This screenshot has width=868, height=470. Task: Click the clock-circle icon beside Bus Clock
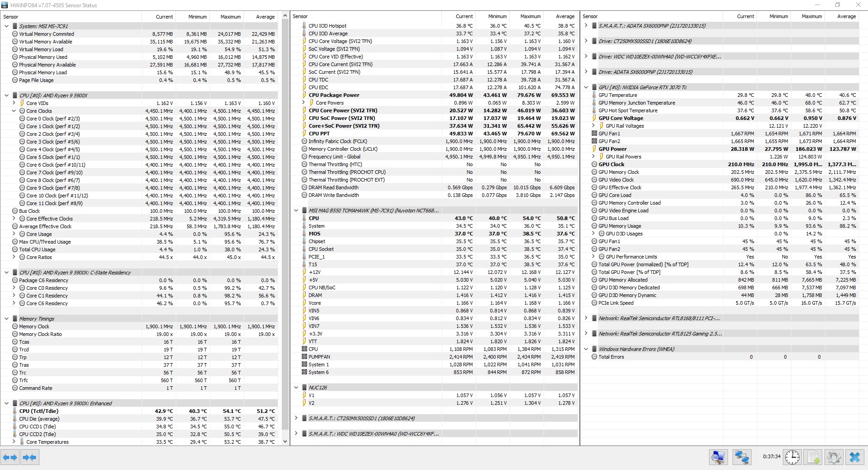point(15,211)
